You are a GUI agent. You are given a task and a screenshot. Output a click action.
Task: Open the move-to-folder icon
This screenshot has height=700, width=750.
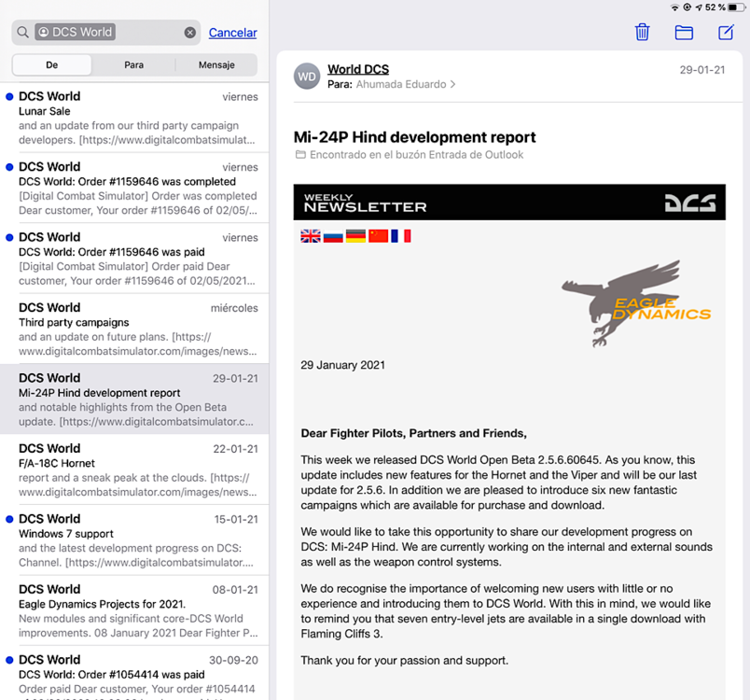click(x=684, y=33)
